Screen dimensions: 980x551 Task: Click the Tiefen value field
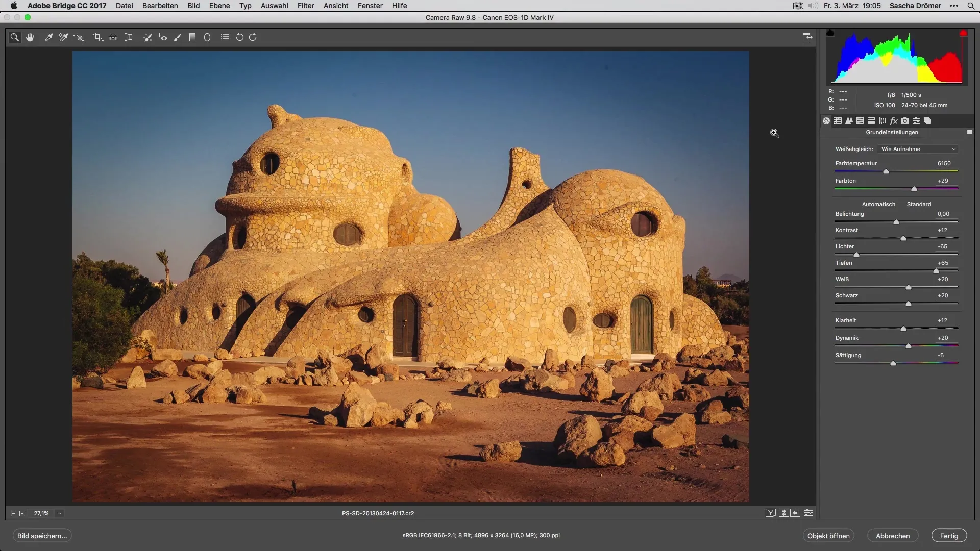pyautogui.click(x=943, y=263)
